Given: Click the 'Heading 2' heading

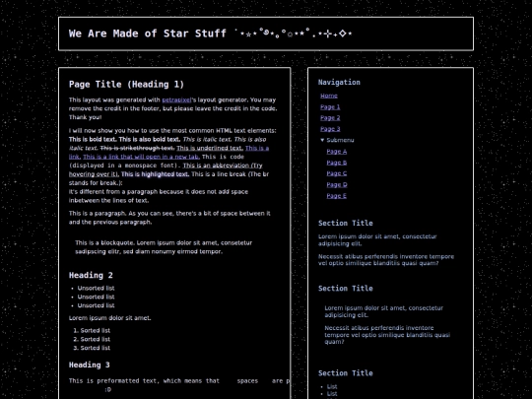Looking at the screenshot, I should click(x=91, y=275).
